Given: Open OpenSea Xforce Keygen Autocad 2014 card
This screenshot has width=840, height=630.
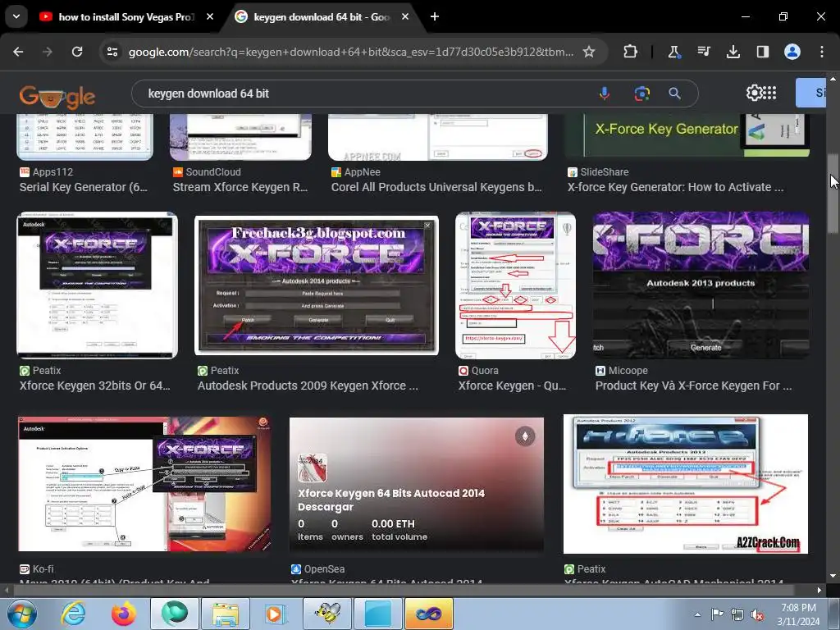Looking at the screenshot, I should (416, 485).
